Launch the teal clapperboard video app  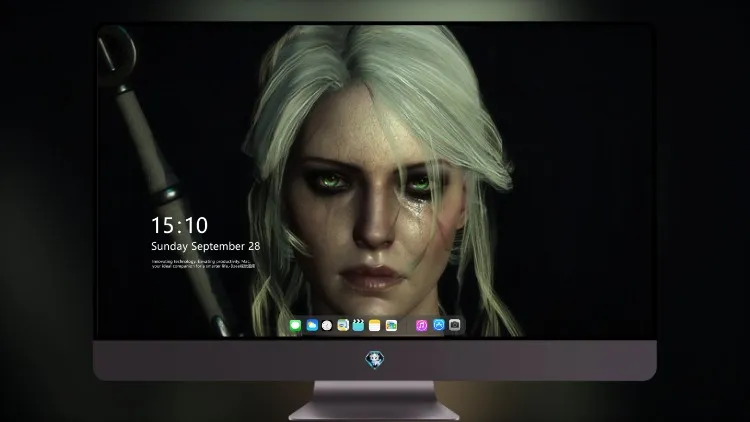click(x=358, y=325)
